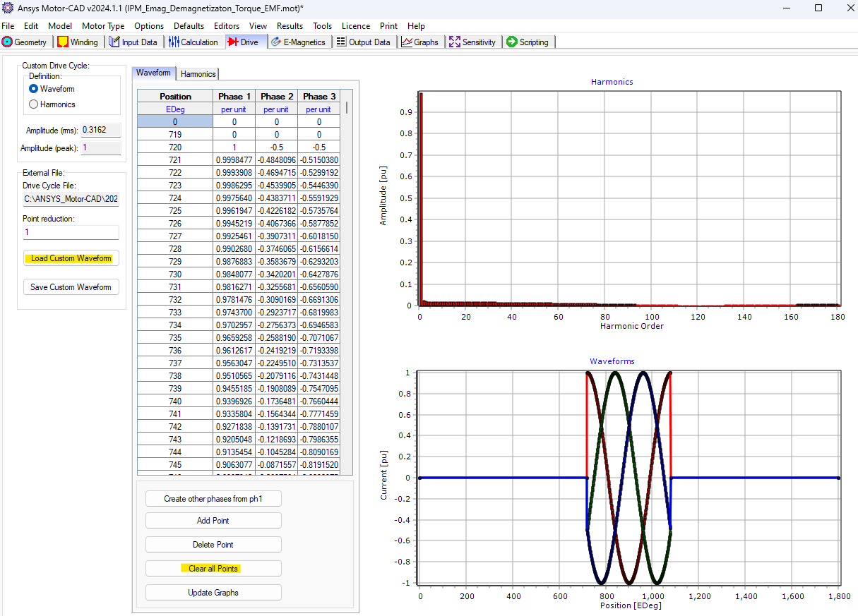The image size is (858, 616).
Task: Open the Results menu
Action: [290, 26]
